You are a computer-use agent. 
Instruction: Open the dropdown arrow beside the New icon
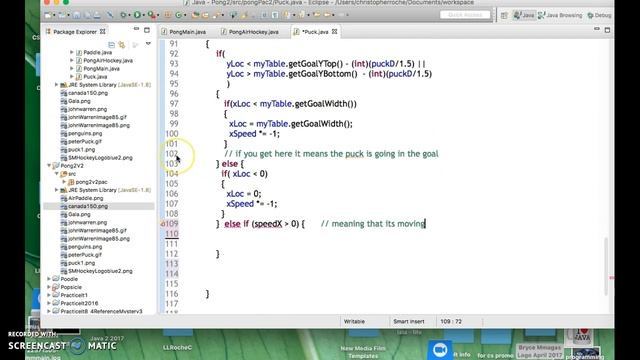[x=54, y=16]
